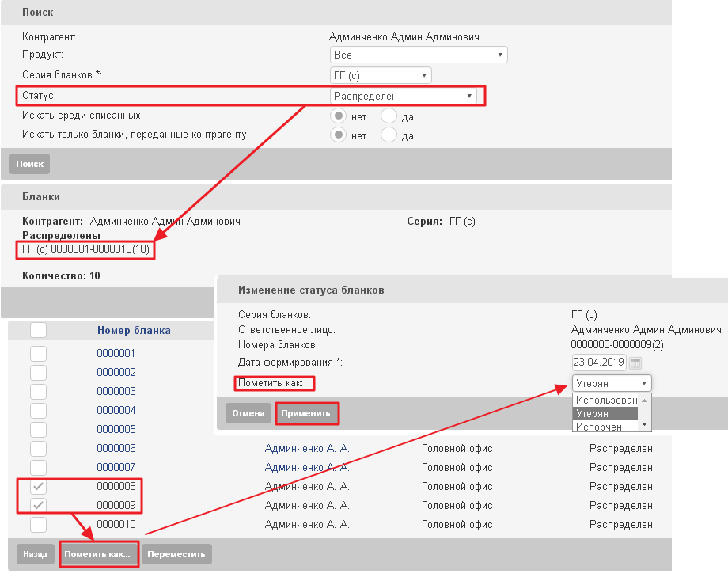Click the Поиск button
Image resolution: width=728 pixels, height=581 pixels.
30,164
